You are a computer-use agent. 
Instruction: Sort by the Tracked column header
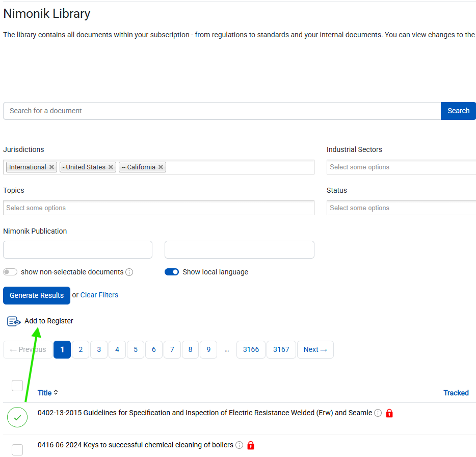click(x=456, y=393)
